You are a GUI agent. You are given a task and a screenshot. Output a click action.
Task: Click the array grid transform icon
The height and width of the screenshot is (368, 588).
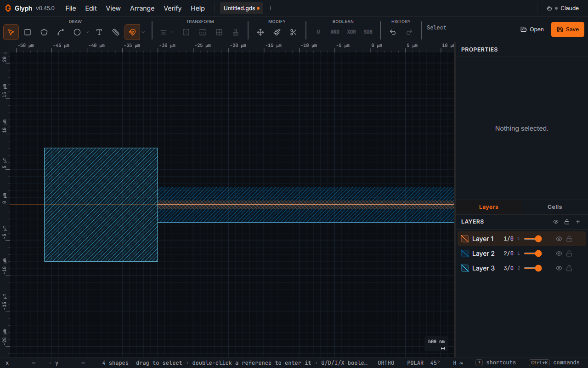click(219, 32)
